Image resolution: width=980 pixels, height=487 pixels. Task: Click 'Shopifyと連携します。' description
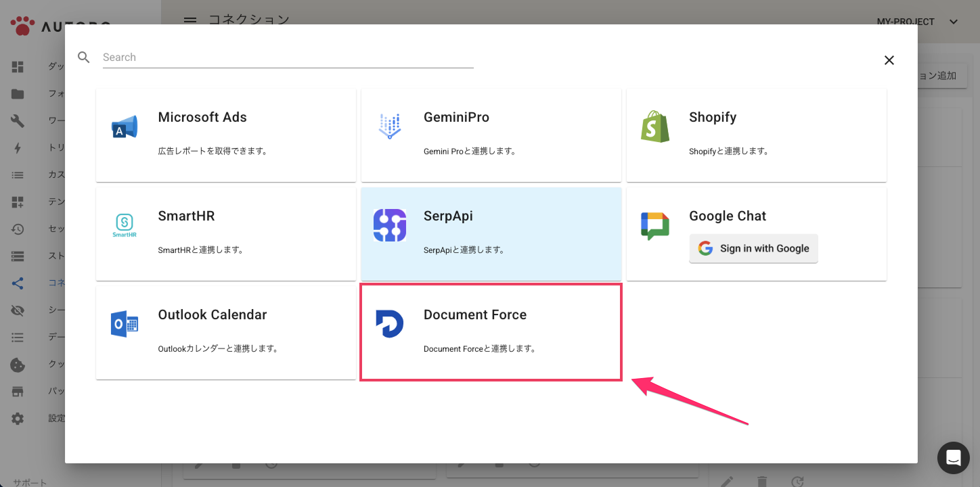[x=729, y=151]
